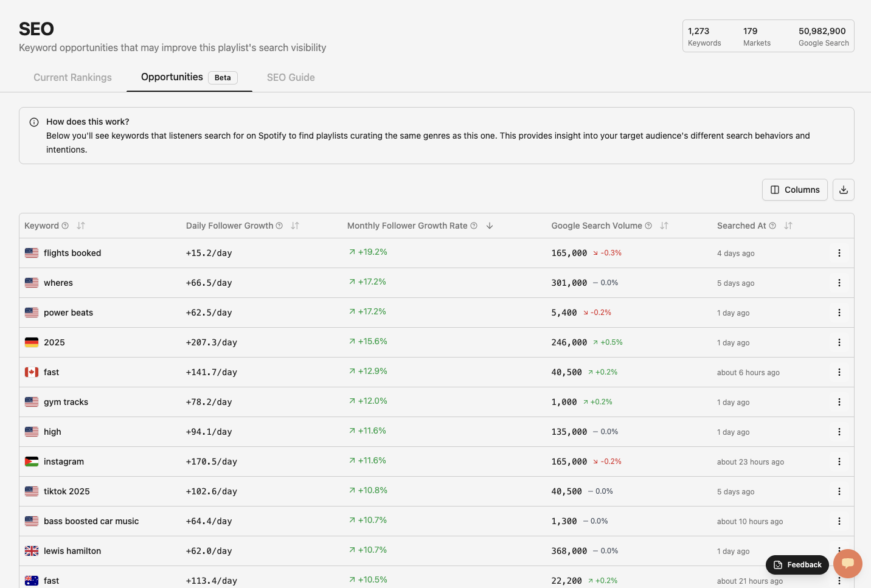Image resolution: width=871 pixels, height=588 pixels.
Task: Open the three-dot menu for 'instagram'
Action: 839,462
